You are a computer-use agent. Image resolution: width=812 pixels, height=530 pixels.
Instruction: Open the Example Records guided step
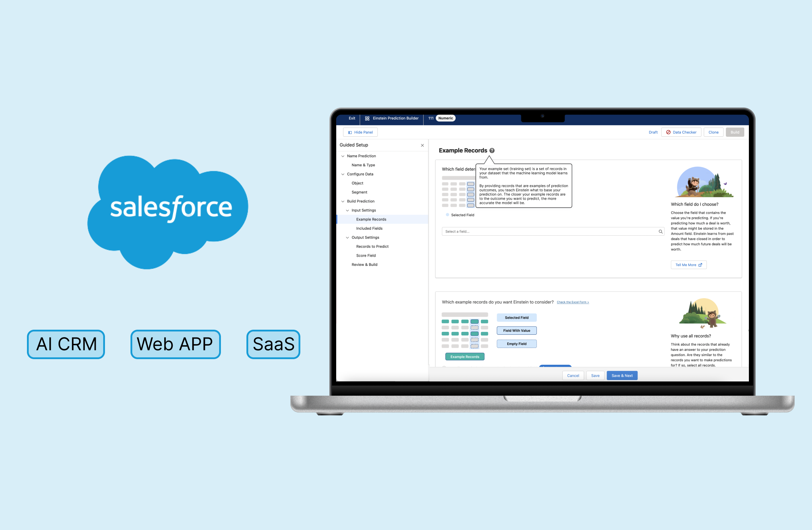point(372,219)
